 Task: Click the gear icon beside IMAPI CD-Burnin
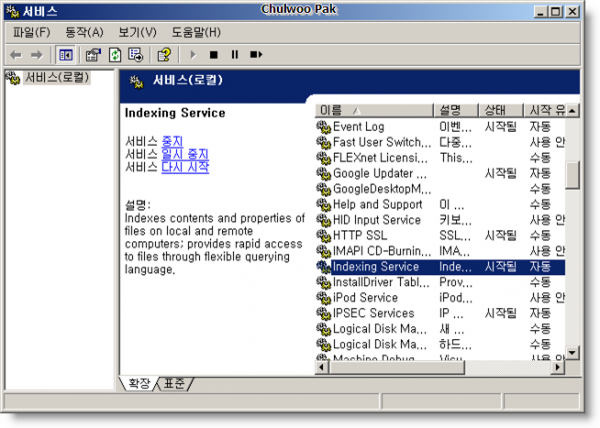coord(323,251)
